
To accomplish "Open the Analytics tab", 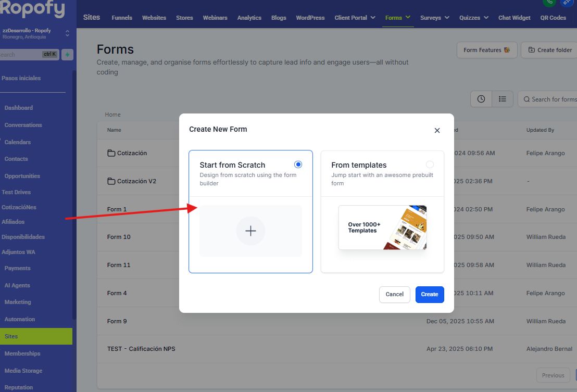I will [249, 18].
